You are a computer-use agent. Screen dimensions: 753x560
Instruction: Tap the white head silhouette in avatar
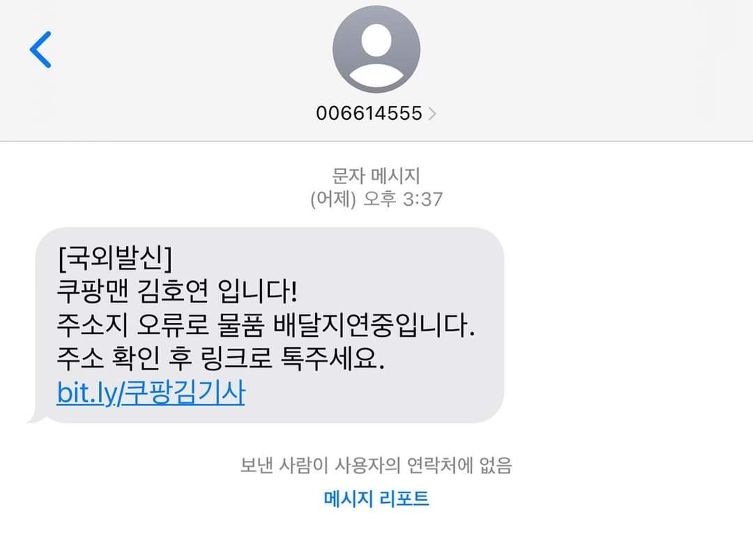click(x=376, y=41)
